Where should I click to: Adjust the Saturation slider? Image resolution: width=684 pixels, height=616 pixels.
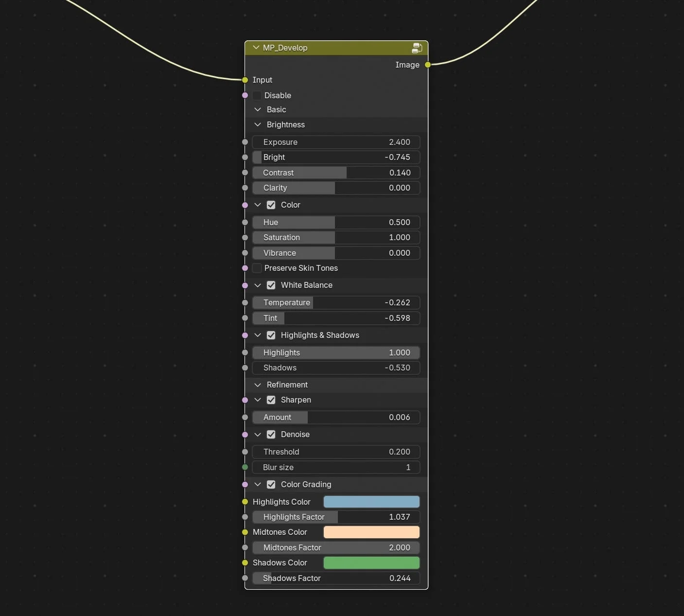coord(336,237)
